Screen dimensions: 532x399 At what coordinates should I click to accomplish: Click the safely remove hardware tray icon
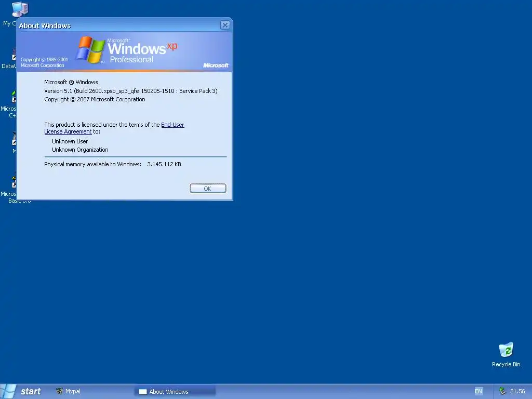[502, 391]
